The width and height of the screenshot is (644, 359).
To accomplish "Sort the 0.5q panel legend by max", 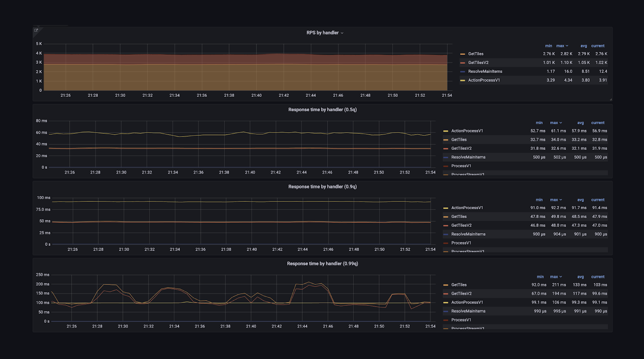I will [x=556, y=123].
